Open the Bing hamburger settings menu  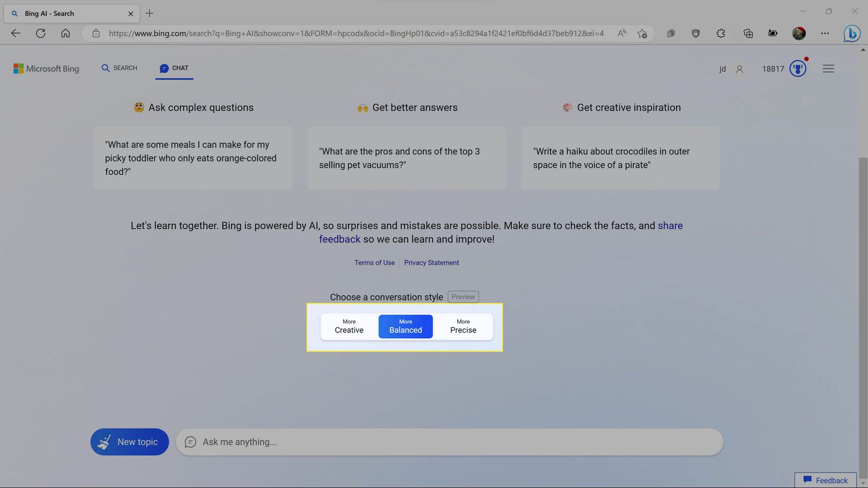[828, 69]
